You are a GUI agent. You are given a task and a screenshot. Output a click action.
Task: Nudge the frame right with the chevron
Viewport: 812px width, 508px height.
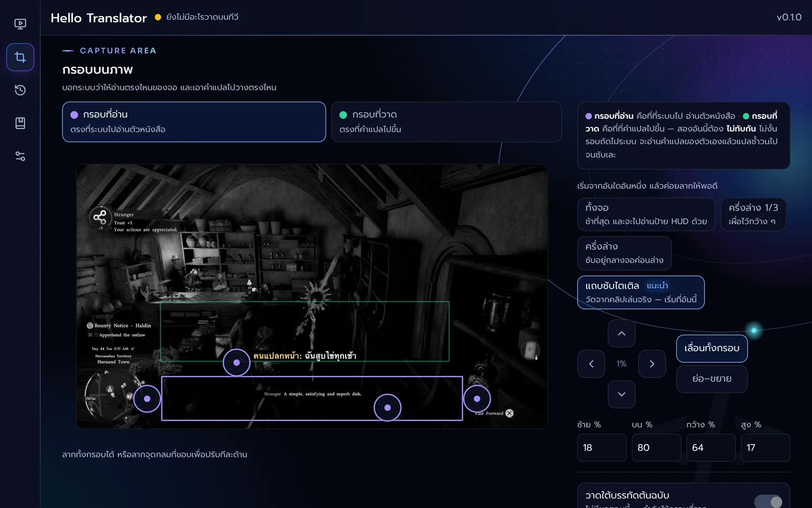click(x=652, y=364)
